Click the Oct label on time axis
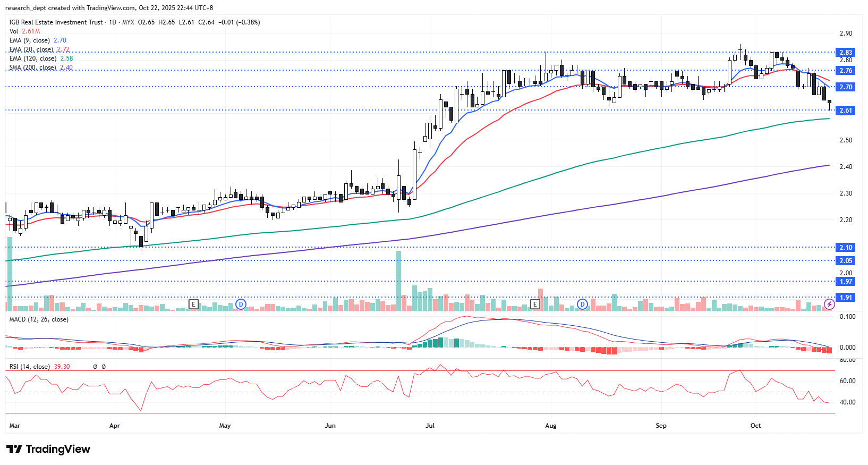 coord(755,426)
